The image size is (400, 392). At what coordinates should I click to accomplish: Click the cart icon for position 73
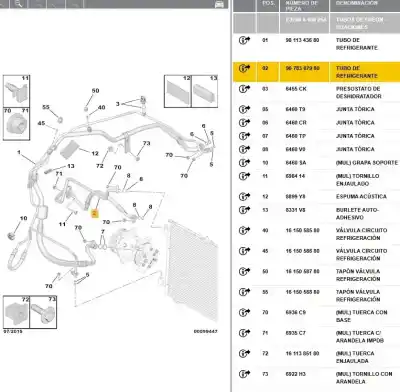tap(244, 374)
